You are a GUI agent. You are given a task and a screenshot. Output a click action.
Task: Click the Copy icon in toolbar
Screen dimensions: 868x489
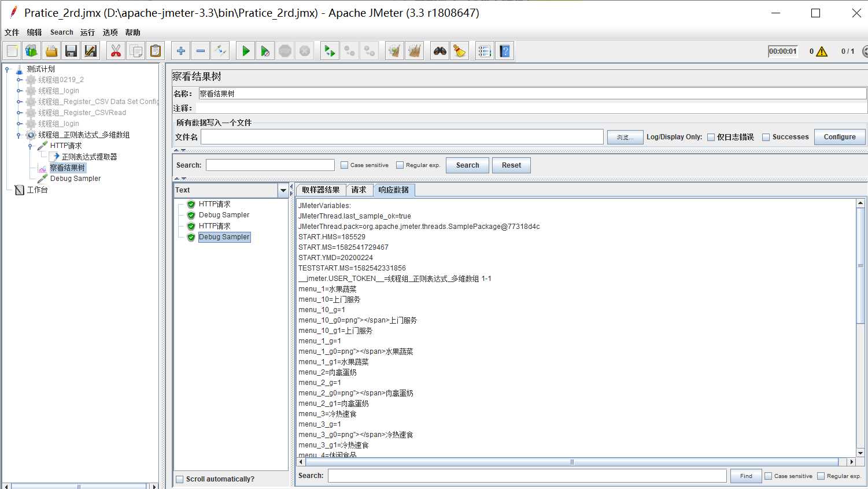[x=136, y=51]
